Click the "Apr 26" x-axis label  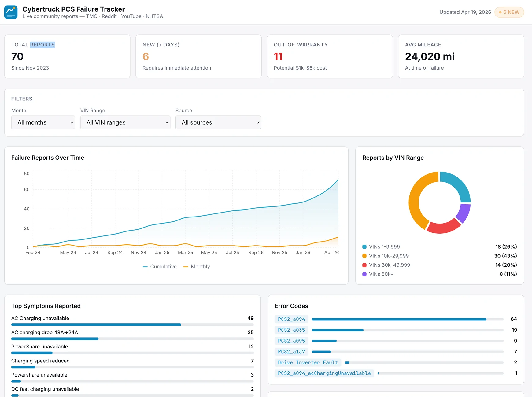tap(331, 253)
